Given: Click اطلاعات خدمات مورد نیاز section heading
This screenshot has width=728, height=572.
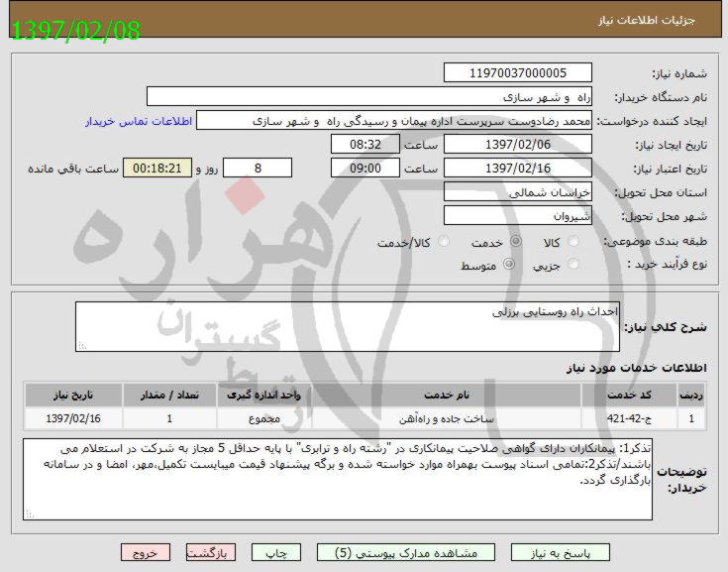Looking at the screenshot, I should coord(637,368).
